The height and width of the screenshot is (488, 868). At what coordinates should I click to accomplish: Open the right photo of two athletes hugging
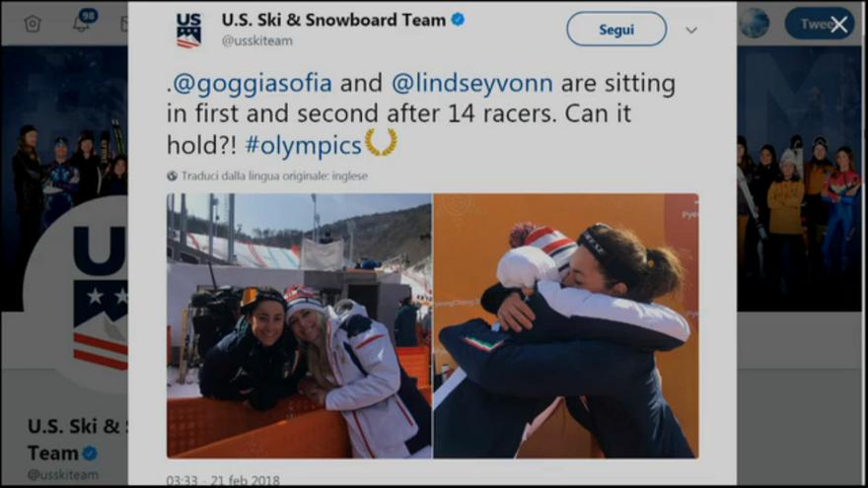coord(566,325)
